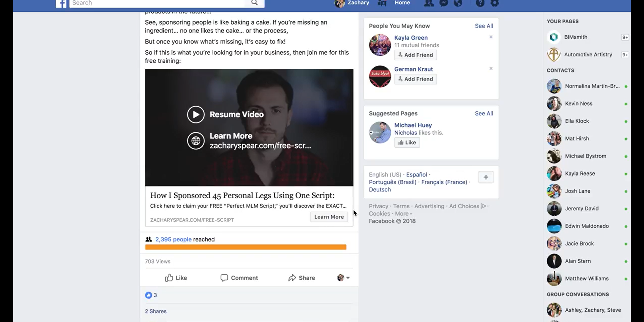Open Ad Choices footer link
Image resolution: width=644 pixels, height=322 pixels.
click(467, 206)
